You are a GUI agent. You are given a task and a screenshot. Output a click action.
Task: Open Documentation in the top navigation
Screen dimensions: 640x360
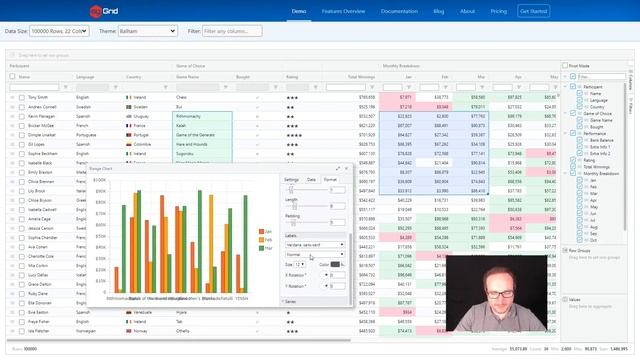[399, 11]
